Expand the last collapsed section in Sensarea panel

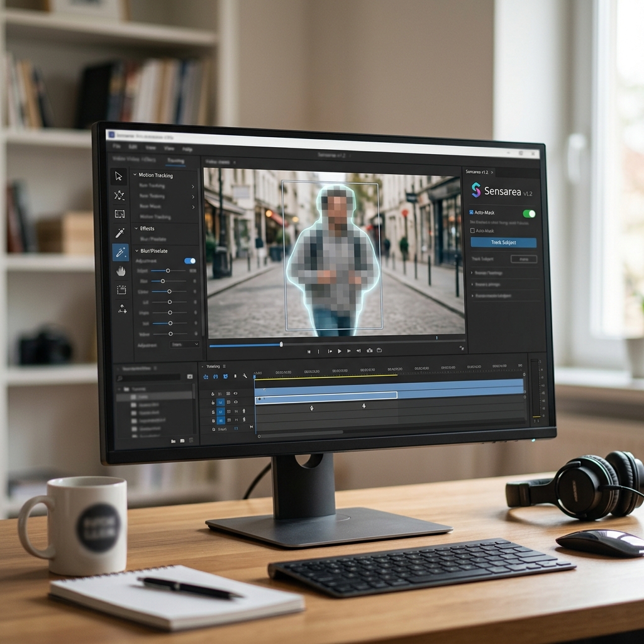[472, 296]
